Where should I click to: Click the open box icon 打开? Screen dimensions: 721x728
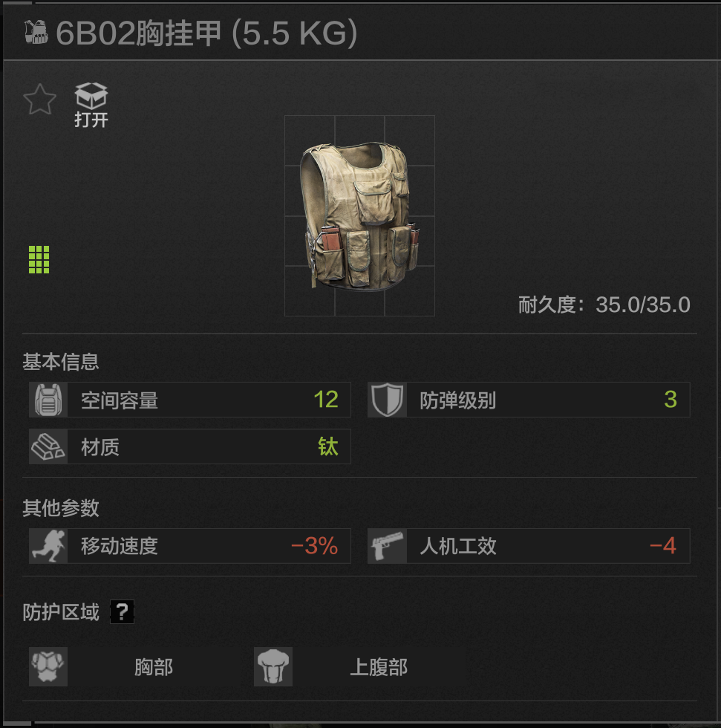click(91, 105)
